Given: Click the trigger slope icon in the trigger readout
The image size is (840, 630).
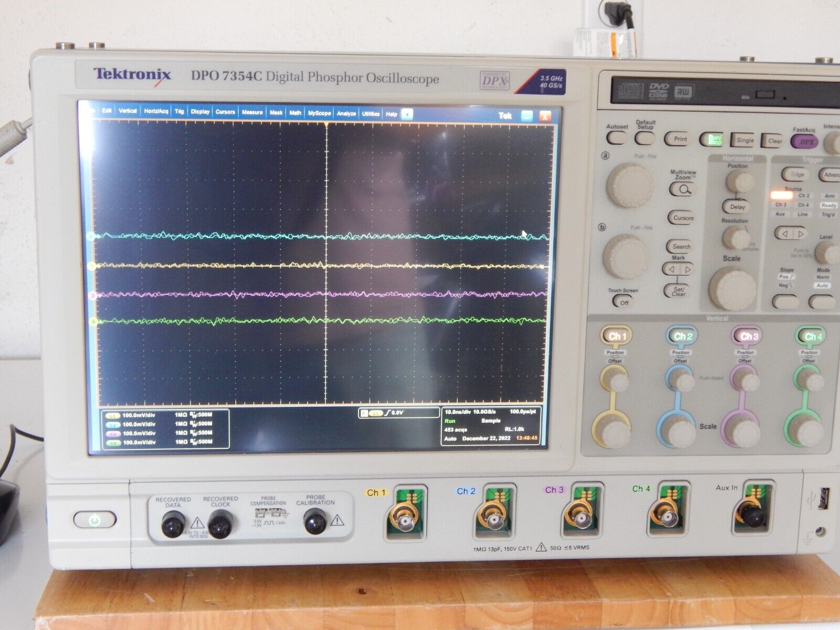Looking at the screenshot, I should click(x=387, y=412).
